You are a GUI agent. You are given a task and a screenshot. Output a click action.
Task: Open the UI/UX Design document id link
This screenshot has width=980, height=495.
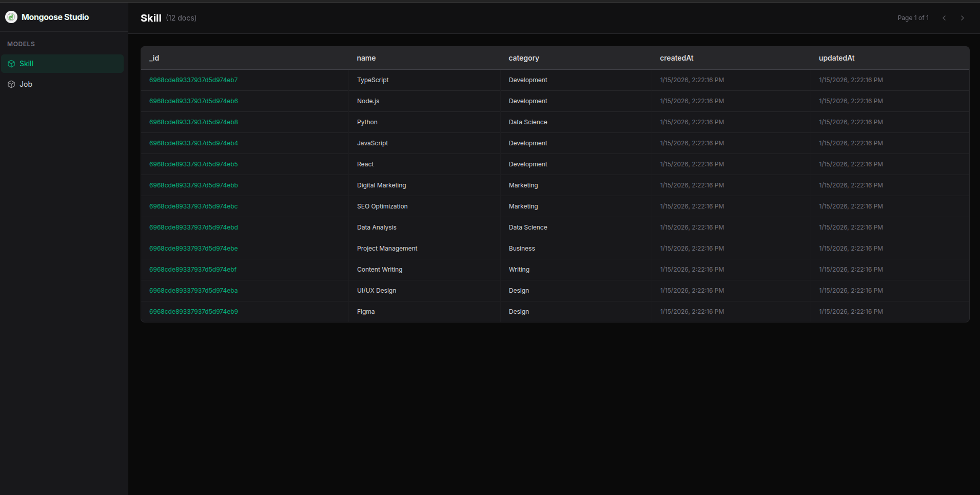[x=193, y=290]
